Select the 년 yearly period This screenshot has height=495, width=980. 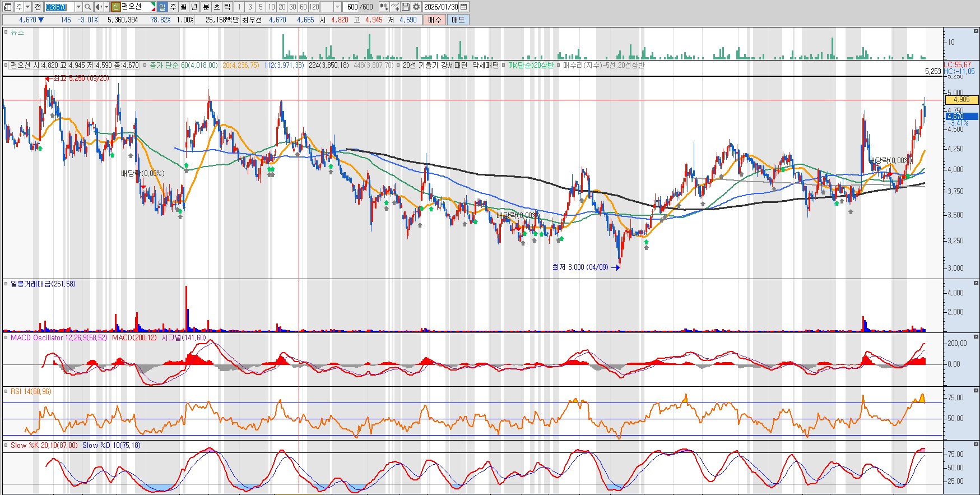pos(194,7)
